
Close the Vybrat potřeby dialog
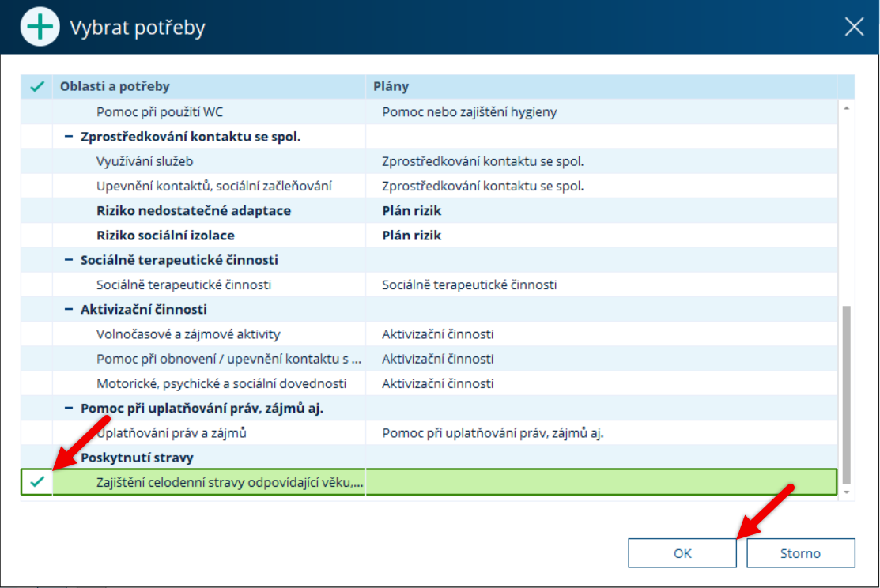(x=854, y=26)
